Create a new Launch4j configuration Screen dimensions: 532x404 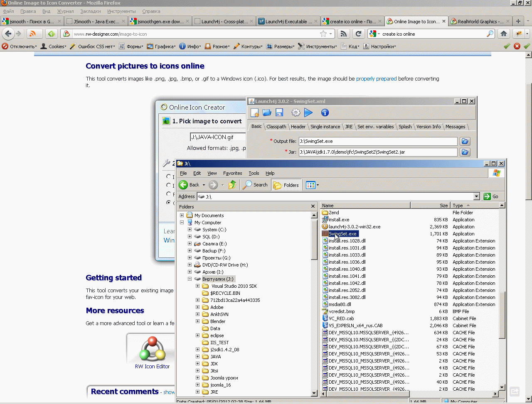[255, 113]
